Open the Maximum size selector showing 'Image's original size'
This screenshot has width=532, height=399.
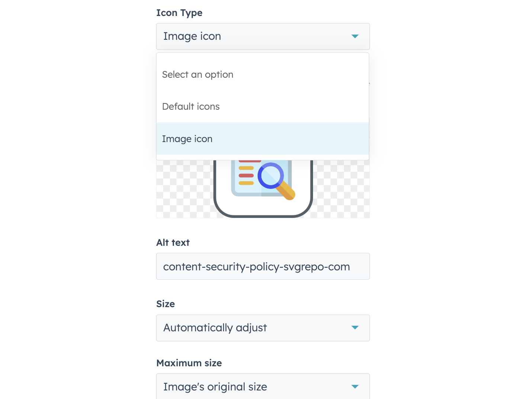pos(263,387)
